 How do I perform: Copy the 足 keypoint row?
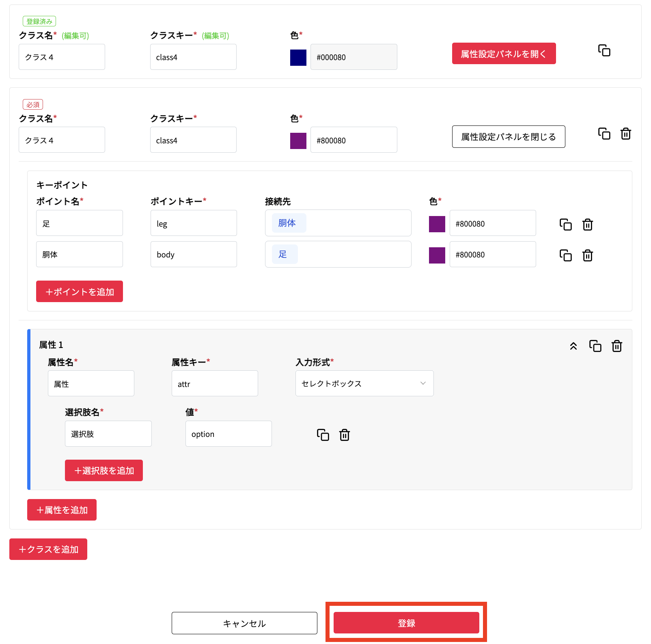click(x=565, y=225)
